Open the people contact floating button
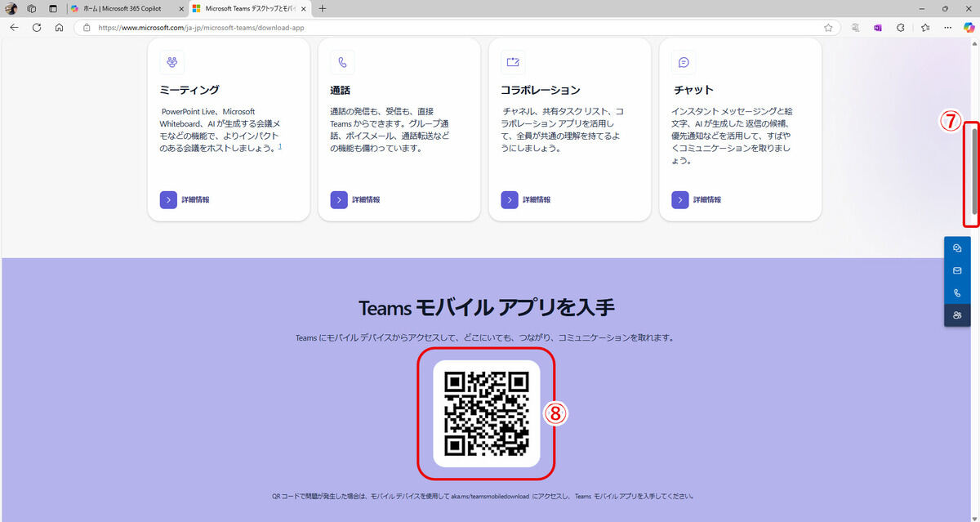The height and width of the screenshot is (522, 980). 957,315
